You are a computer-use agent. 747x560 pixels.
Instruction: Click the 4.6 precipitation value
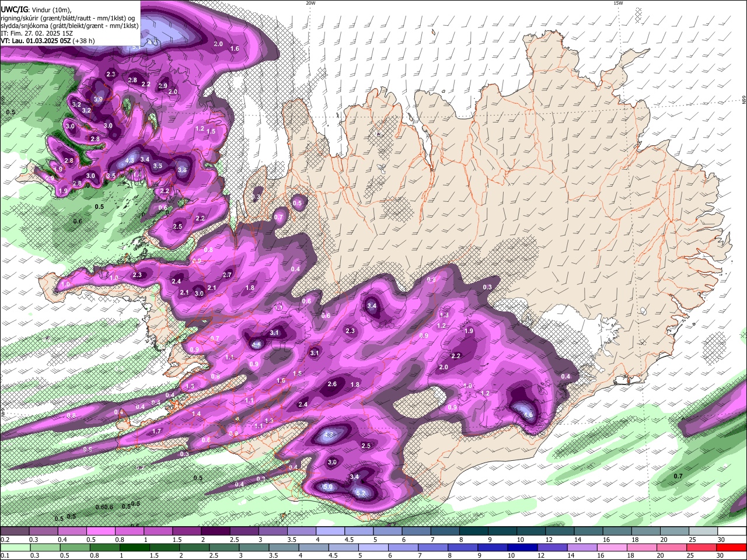tap(528, 415)
